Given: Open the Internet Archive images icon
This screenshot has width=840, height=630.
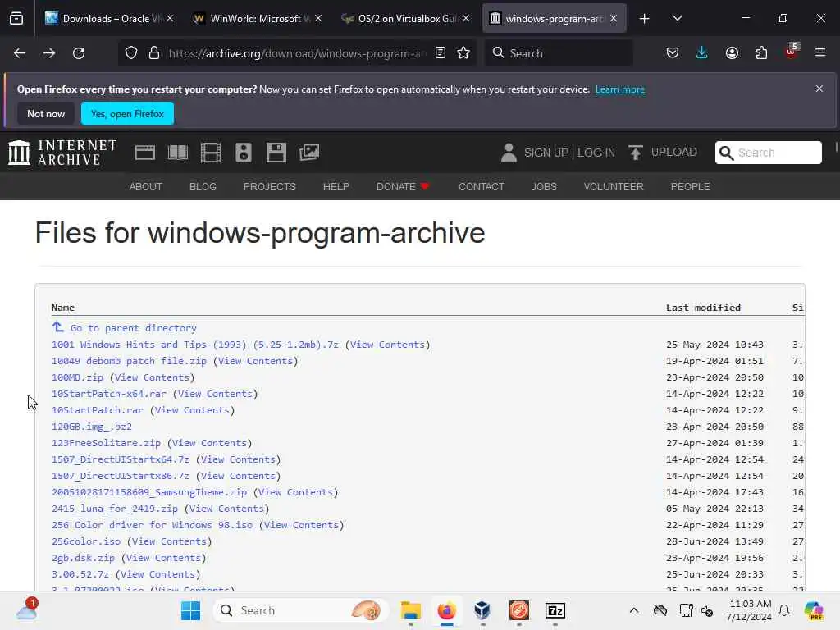Looking at the screenshot, I should [309, 153].
